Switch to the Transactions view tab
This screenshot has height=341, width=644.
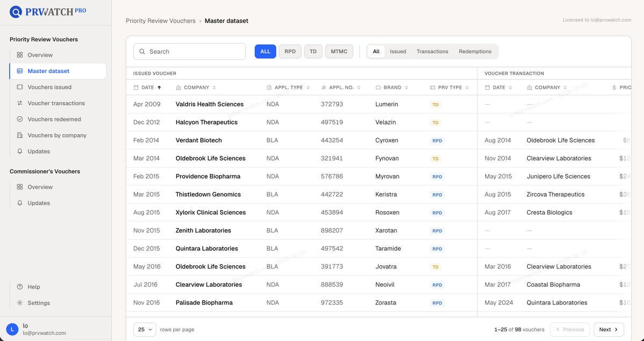pos(433,52)
